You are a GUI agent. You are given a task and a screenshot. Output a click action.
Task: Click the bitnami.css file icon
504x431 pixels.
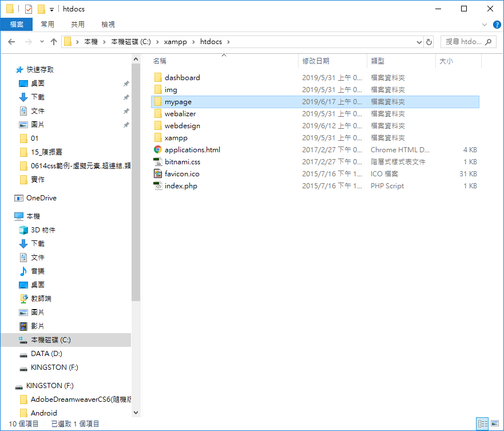tap(158, 161)
